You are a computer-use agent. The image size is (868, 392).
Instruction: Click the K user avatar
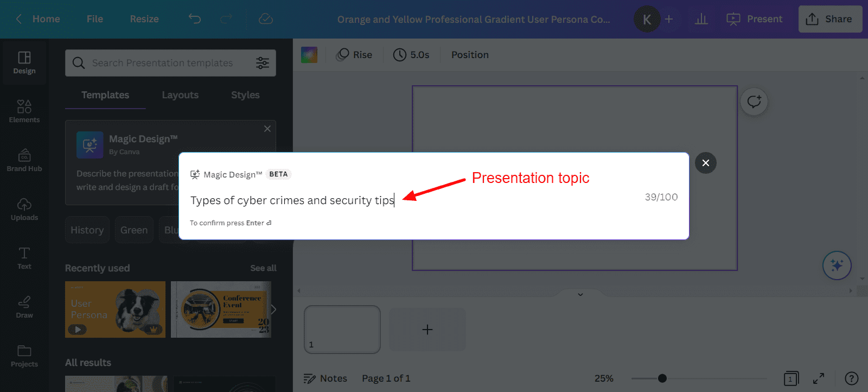tap(647, 20)
